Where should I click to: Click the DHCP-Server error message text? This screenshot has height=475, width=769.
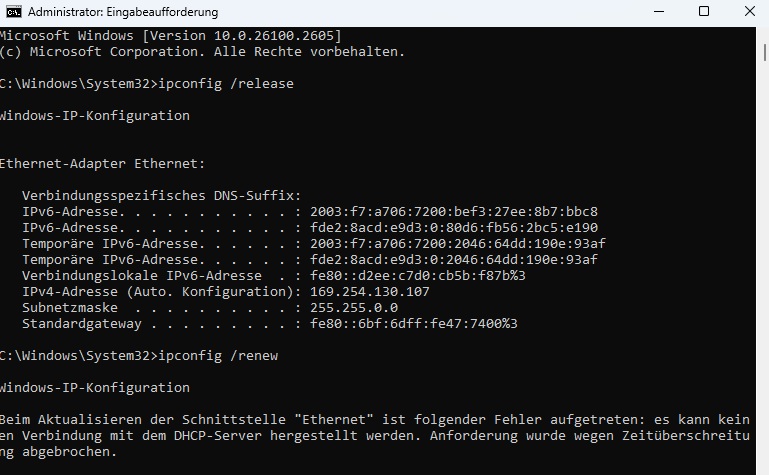click(374, 435)
